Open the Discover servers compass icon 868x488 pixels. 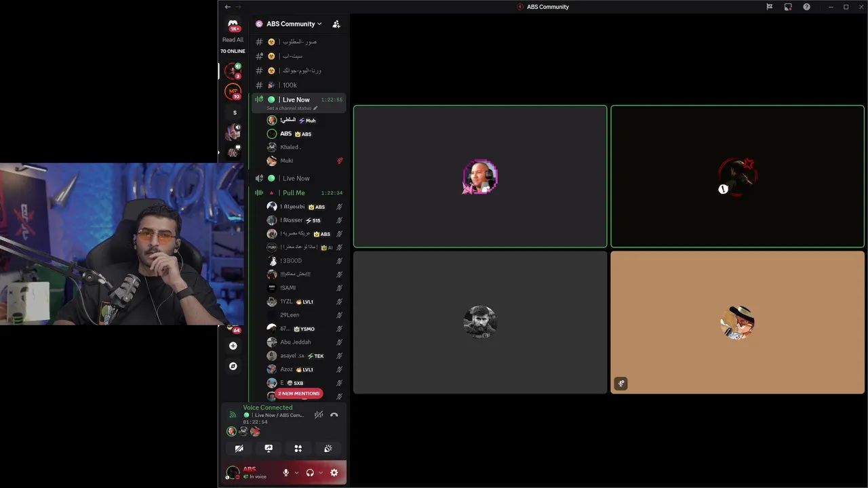point(233,366)
